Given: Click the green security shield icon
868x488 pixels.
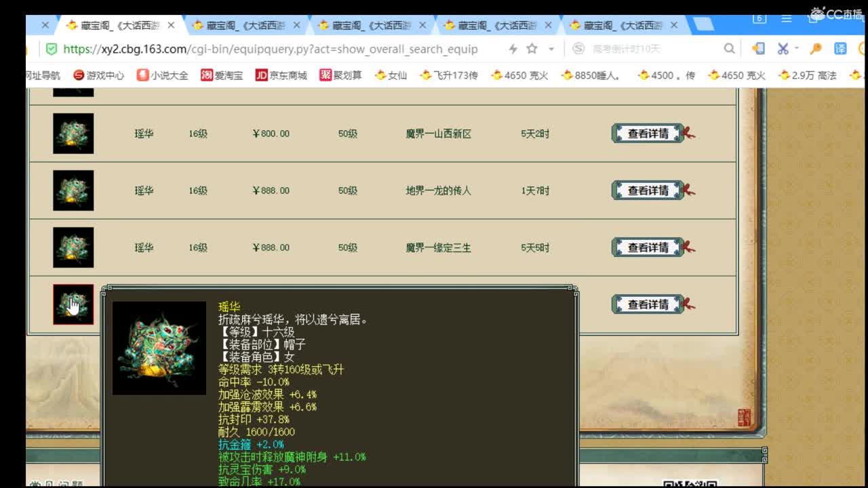Looking at the screenshot, I should tap(51, 49).
